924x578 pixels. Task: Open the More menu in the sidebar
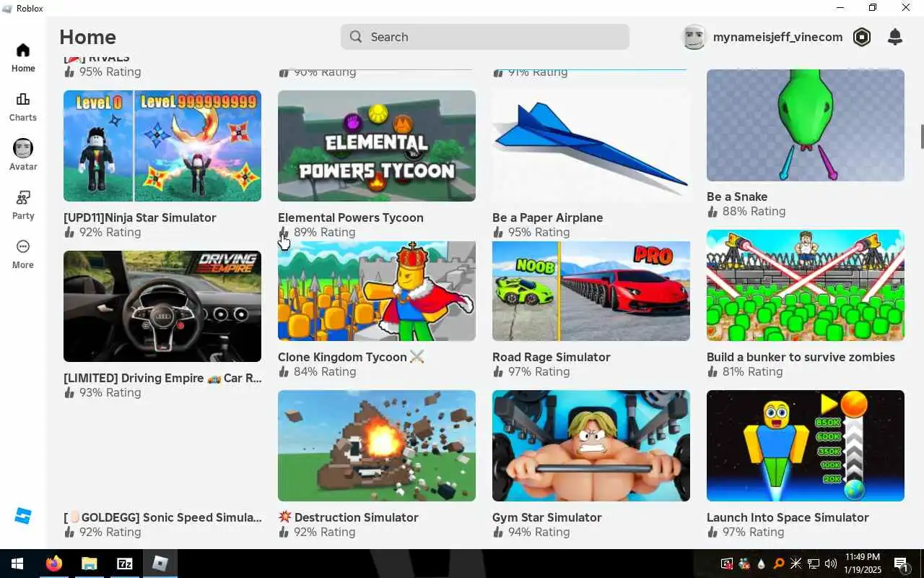click(x=23, y=254)
